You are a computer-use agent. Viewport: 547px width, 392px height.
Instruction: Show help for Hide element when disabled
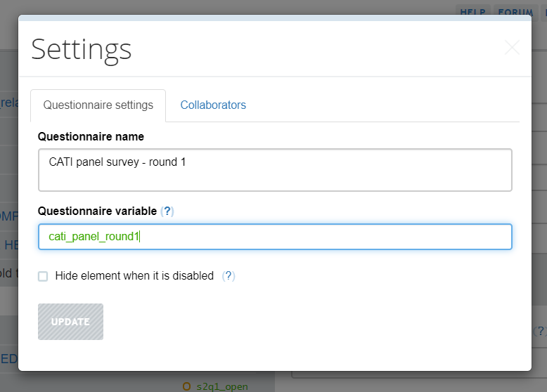click(229, 276)
